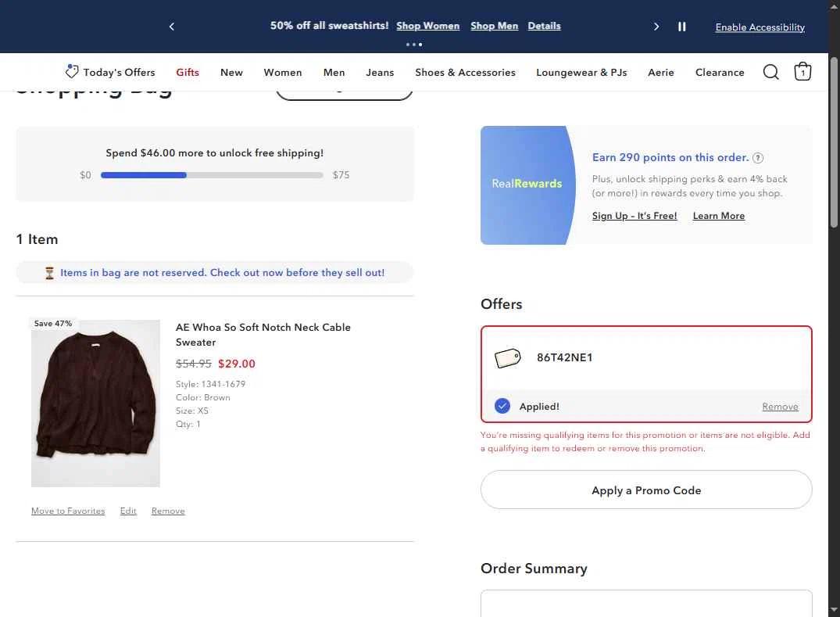Click the blue Applied checkmark icon
The height and width of the screenshot is (617, 840).
pyautogui.click(x=502, y=406)
